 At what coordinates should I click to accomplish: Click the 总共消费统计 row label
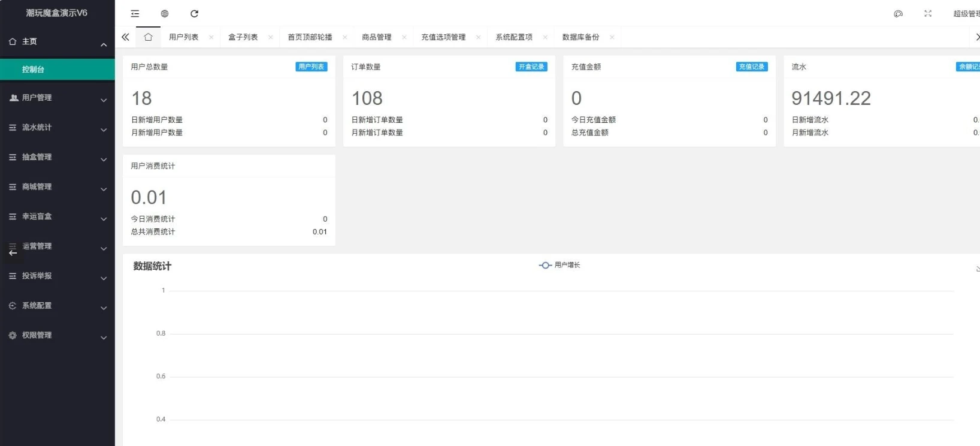click(153, 232)
